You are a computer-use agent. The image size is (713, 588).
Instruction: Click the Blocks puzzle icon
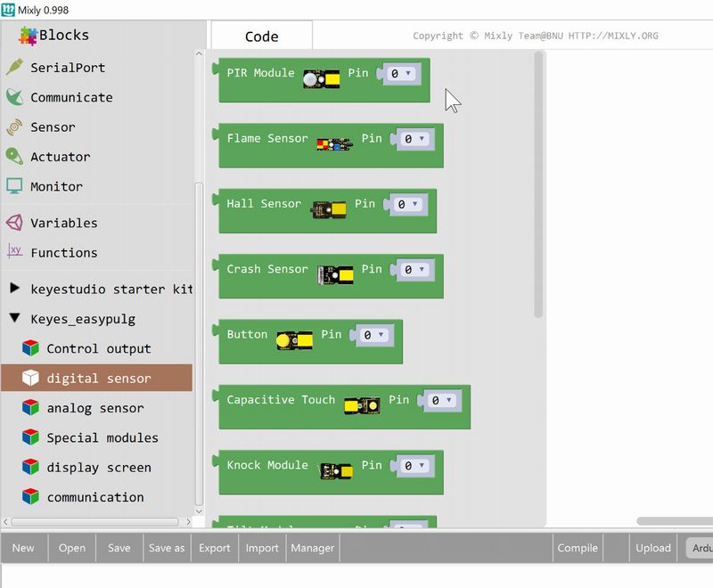[28, 36]
